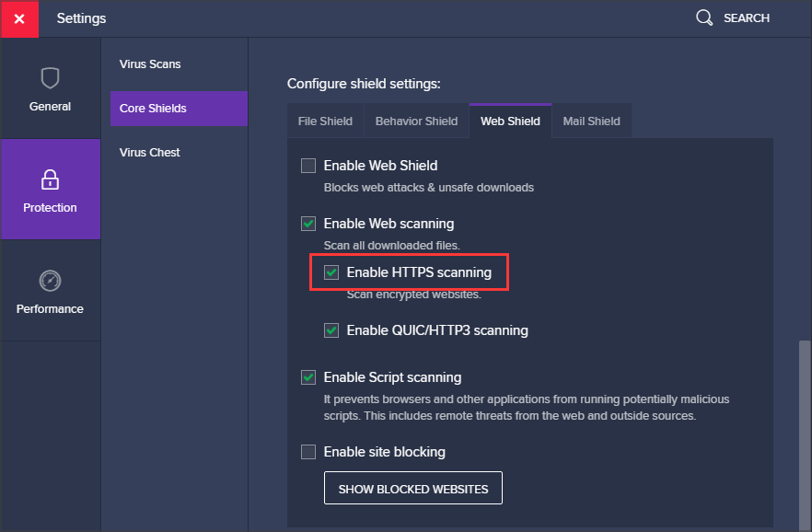Select Core Shields in sidebar
Image resolution: width=812 pixels, height=532 pixels.
click(x=153, y=109)
